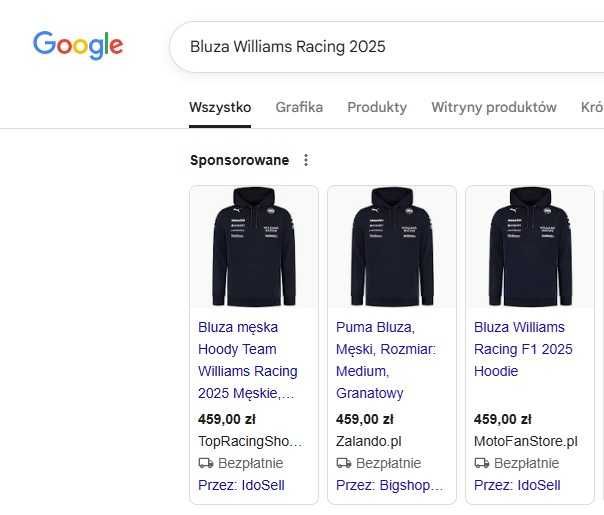This screenshot has width=604, height=515.
Task: Open the MotoFanStore hoodie product image
Action: (x=530, y=248)
